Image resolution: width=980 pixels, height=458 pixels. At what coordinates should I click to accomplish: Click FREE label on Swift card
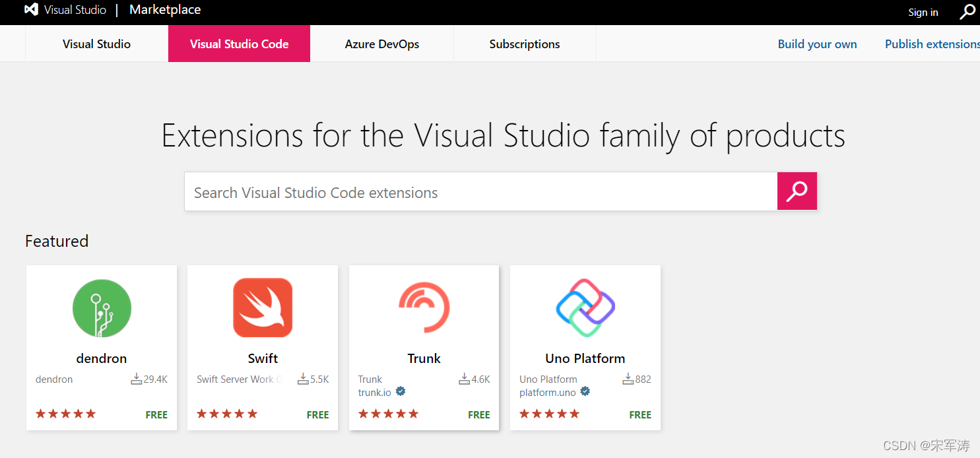[317, 415]
